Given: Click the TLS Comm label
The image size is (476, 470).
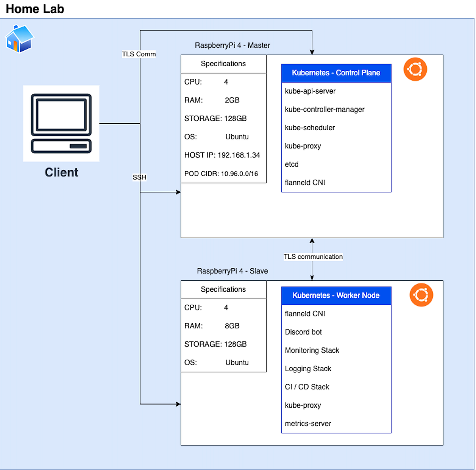Looking at the screenshot, I should pos(139,54).
